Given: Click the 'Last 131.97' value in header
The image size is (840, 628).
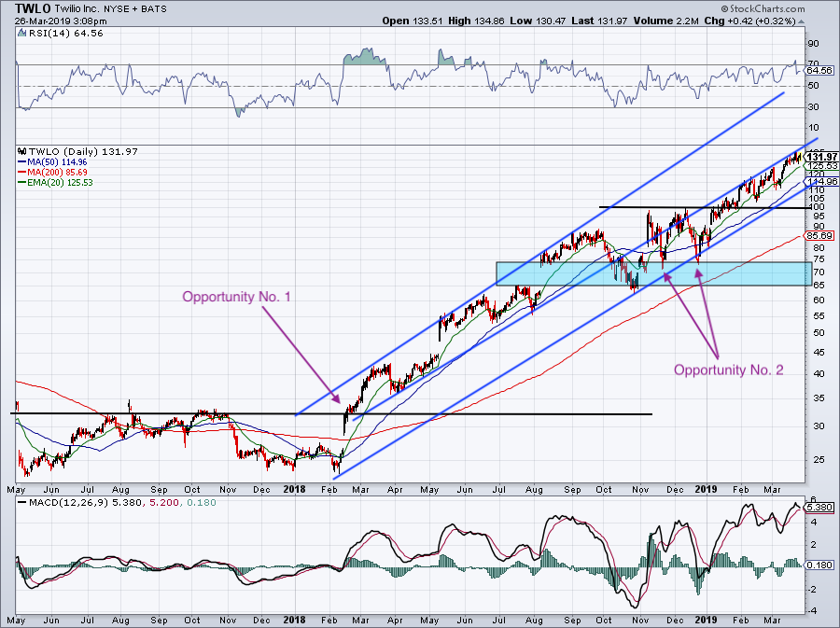Looking at the screenshot, I should coord(599,21).
